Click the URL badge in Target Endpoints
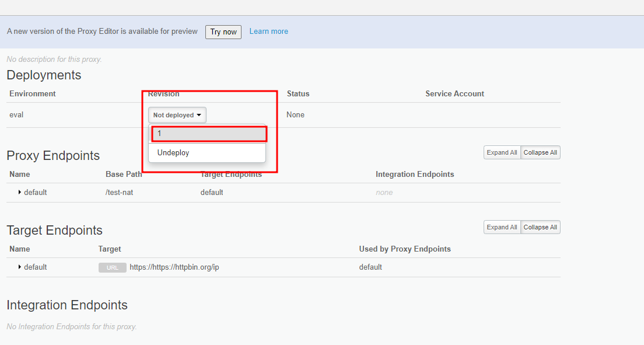Screen dimensions: 644x345 click(112, 268)
